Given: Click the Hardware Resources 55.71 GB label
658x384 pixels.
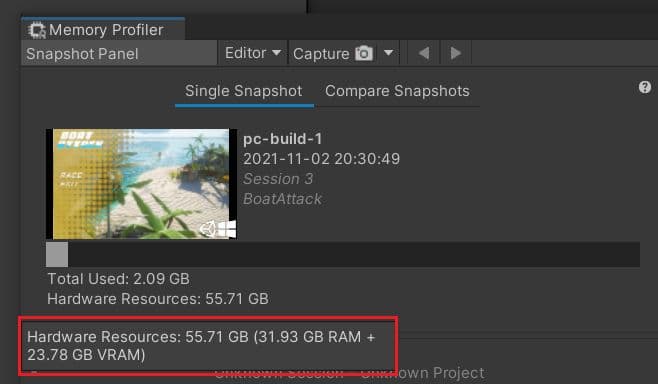Looking at the screenshot, I should click(158, 299).
